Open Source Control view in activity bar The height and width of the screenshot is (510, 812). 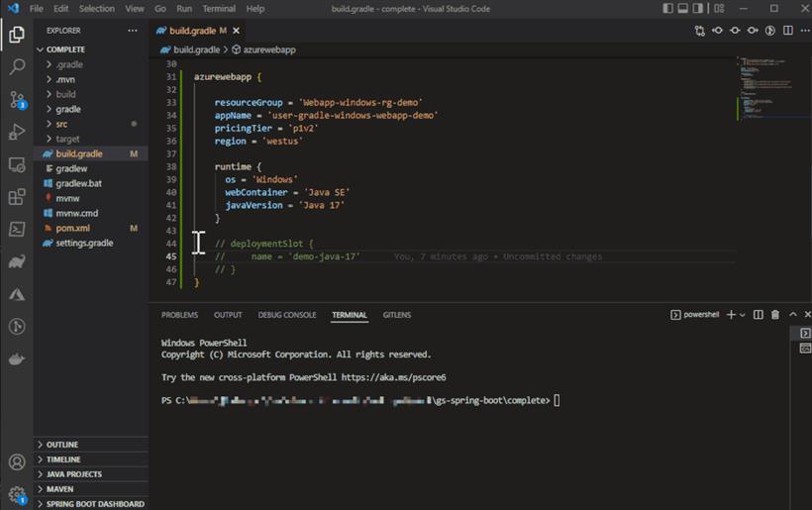pyautogui.click(x=17, y=99)
